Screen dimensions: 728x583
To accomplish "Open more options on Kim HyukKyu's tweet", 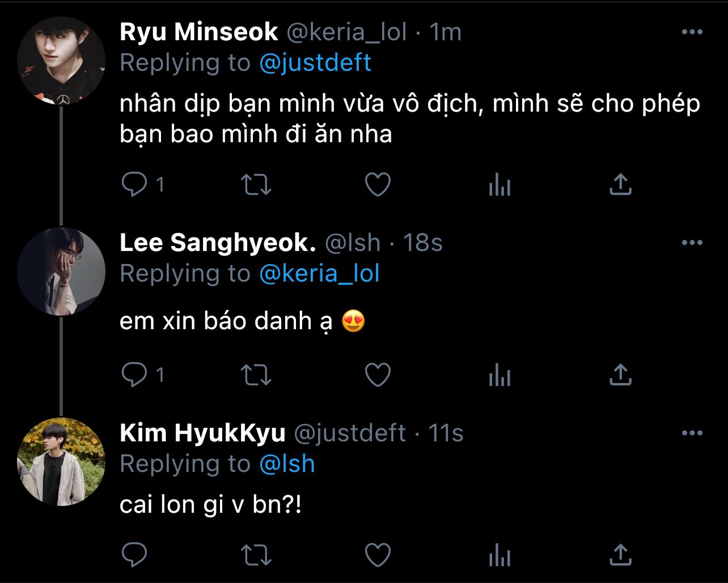I will click(x=692, y=433).
